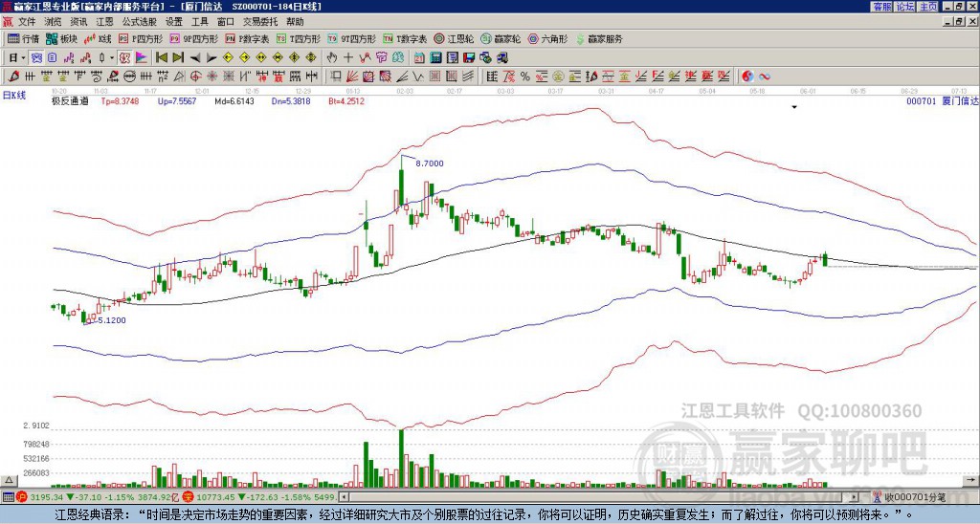The image size is (980, 524).
Task: Toggle the 权 adjustment button
Action: point(124,58)
